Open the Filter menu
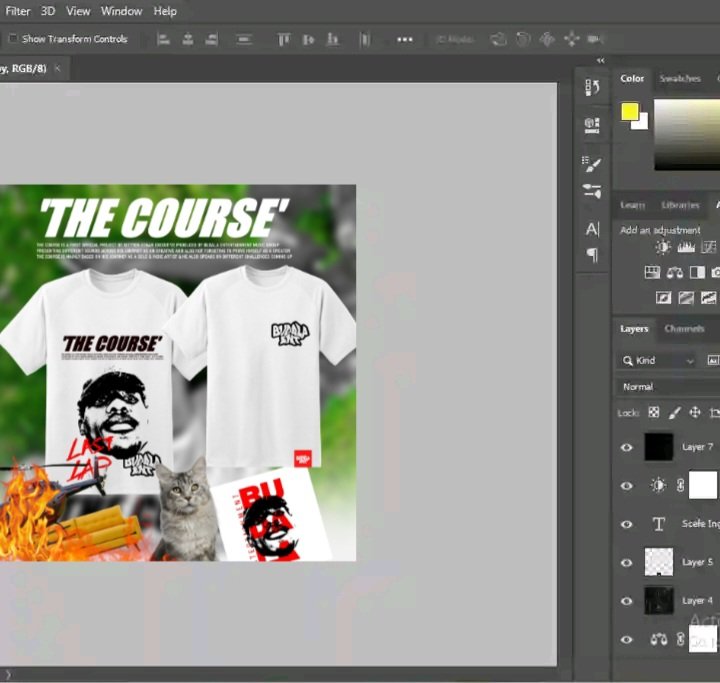 pos(17,11)
